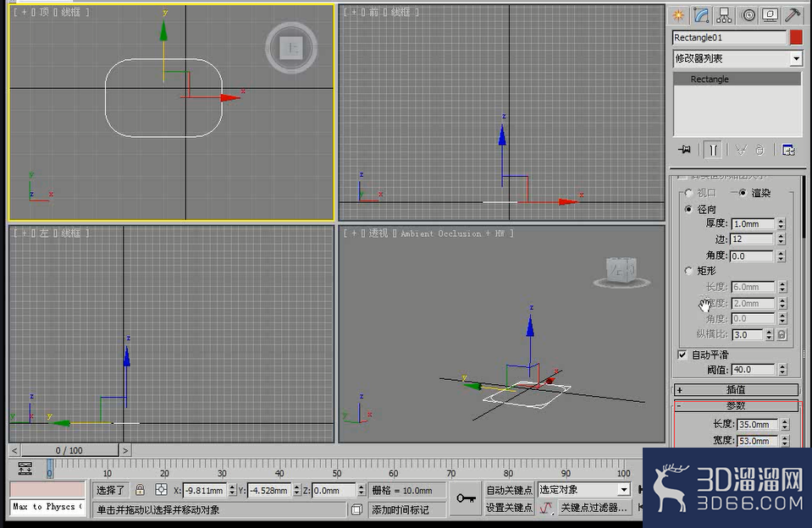The height and width of the screenshot is (528, 812).
Task: Click the 0 / 100 time slider
Action: coord(69,450)
